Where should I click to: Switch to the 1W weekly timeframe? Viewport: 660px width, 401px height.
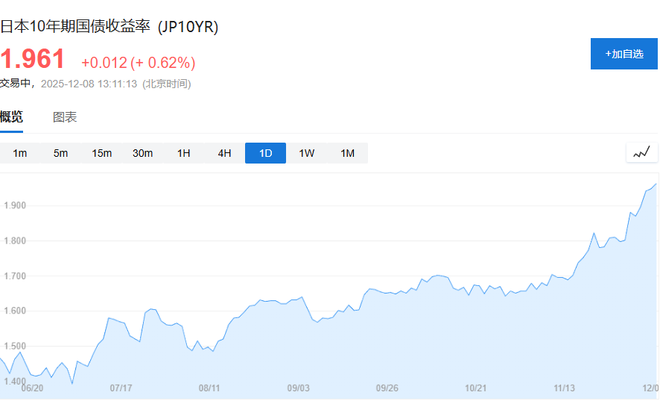pos(307,153)
